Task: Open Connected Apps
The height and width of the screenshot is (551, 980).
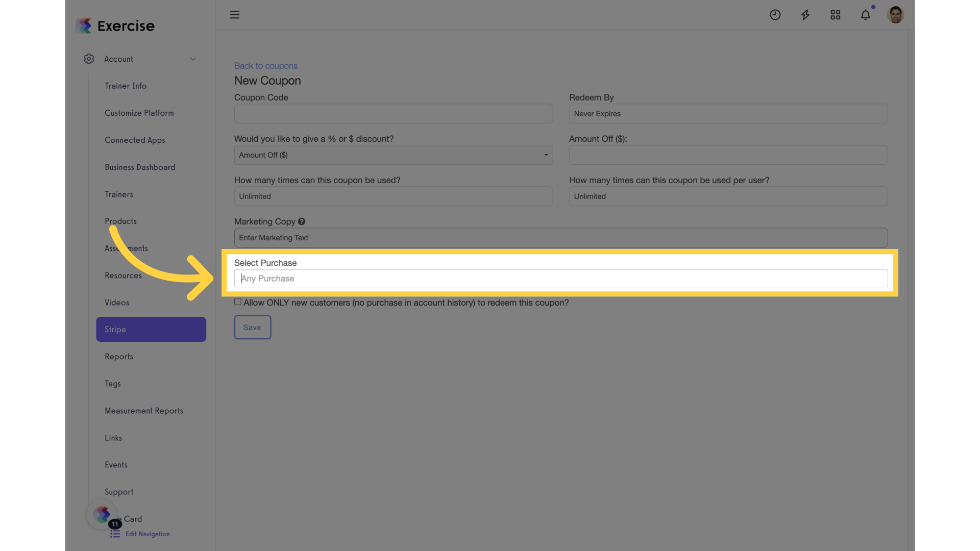Action: pyautogui.click(x=135, y=140)
